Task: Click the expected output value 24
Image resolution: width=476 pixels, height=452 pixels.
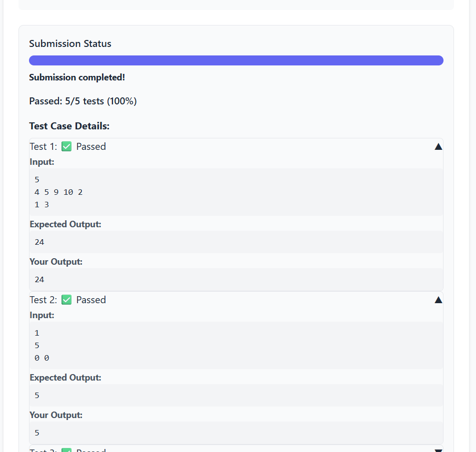Action: [x=39, y=242]
